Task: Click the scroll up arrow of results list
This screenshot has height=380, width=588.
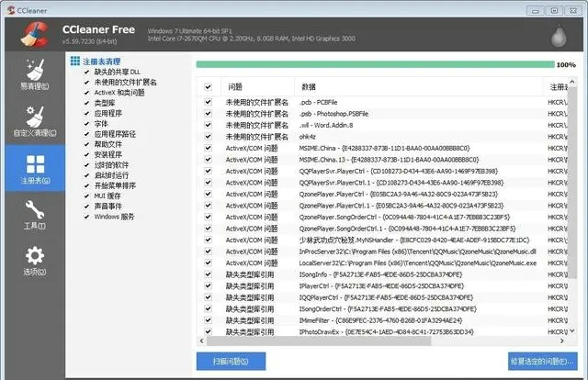Action: (x=572, y=82)
